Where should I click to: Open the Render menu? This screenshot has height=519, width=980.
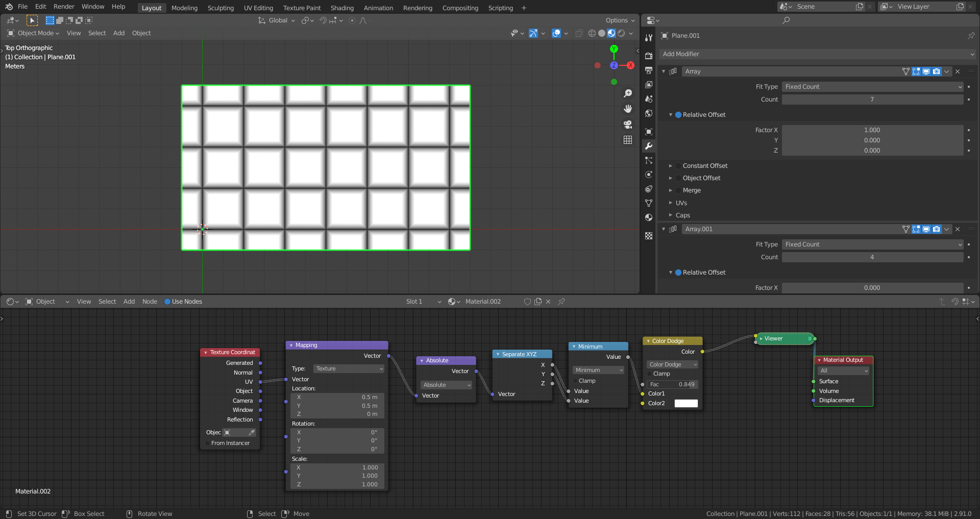64,7
